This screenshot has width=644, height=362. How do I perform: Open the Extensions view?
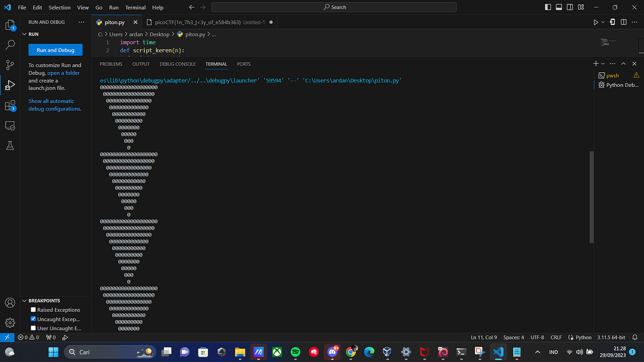(x=10, y=106)
